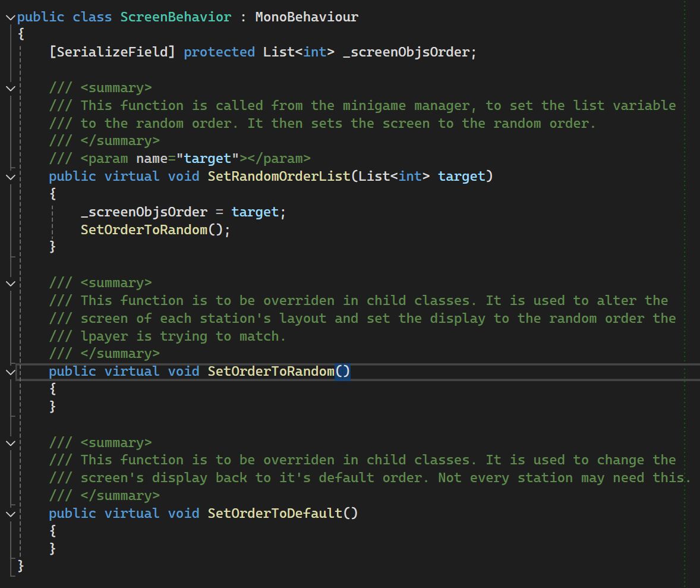Click the SerializeField attribute
The height and width of the screenshot is (588, 700).
point(111,52)
